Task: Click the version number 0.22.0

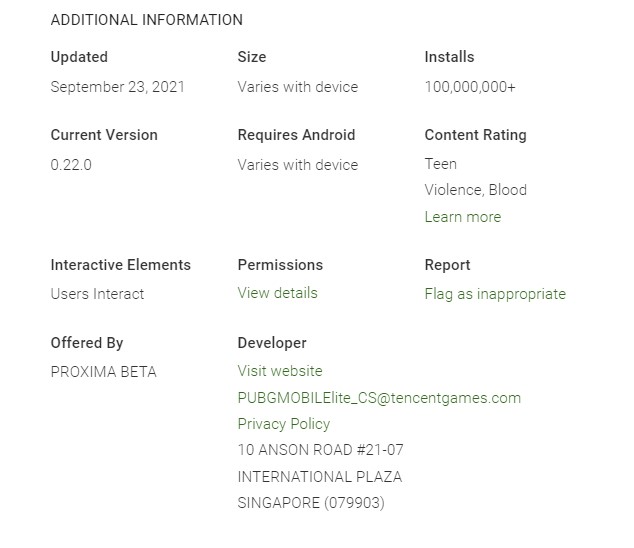Action: pos(71,165)
